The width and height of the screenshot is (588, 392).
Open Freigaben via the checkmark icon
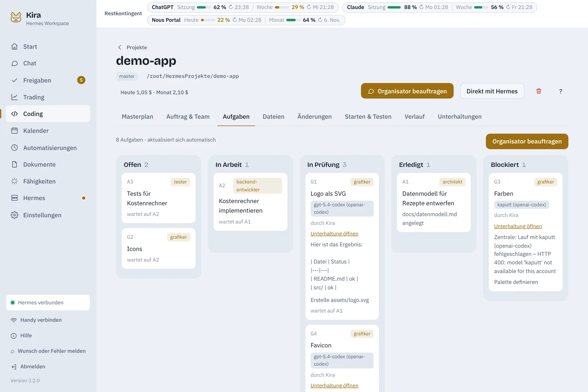(15, 80)
